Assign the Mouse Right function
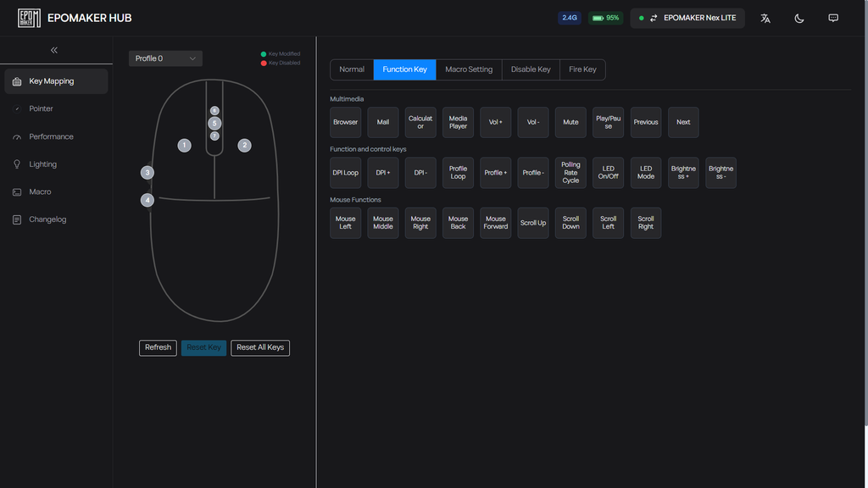The image size is (868, 488). [420, 223]
